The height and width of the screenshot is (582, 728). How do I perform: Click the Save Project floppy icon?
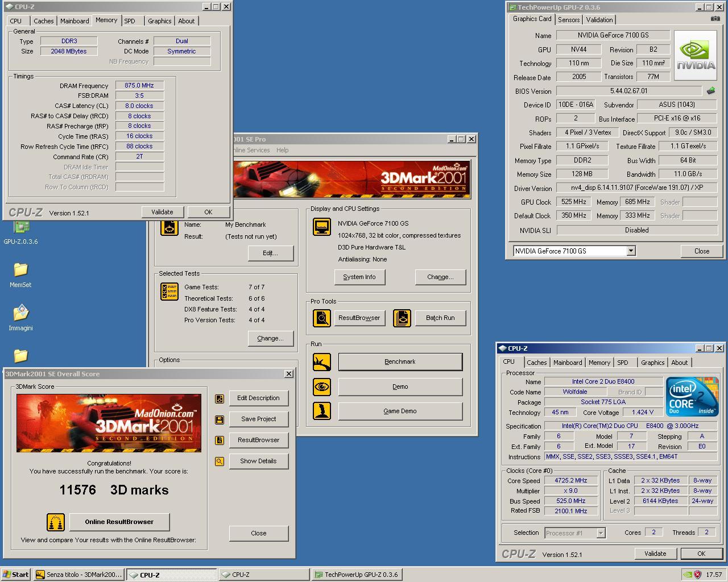[x=220, y=419]
